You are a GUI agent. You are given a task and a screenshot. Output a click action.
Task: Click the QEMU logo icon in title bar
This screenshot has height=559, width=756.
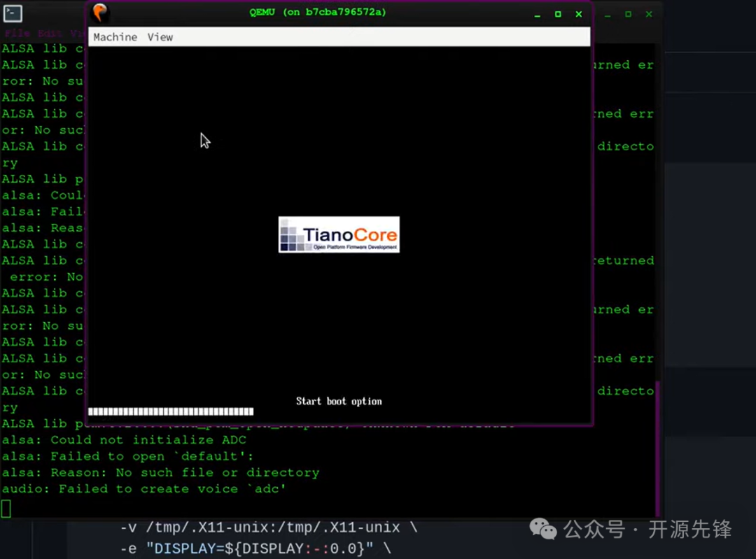coord(100,13)
